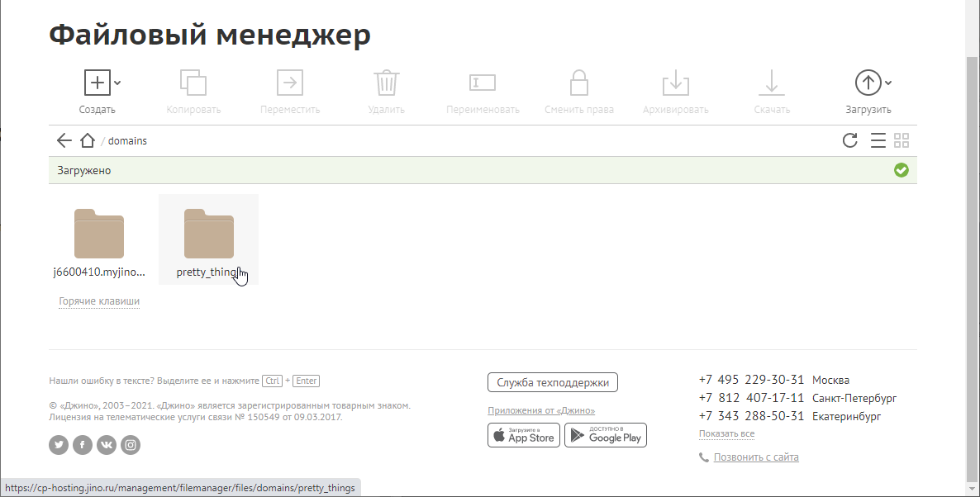Screen dimensions: 980x497
Task: Go to home directory via house icon
Action: (88, 140)
